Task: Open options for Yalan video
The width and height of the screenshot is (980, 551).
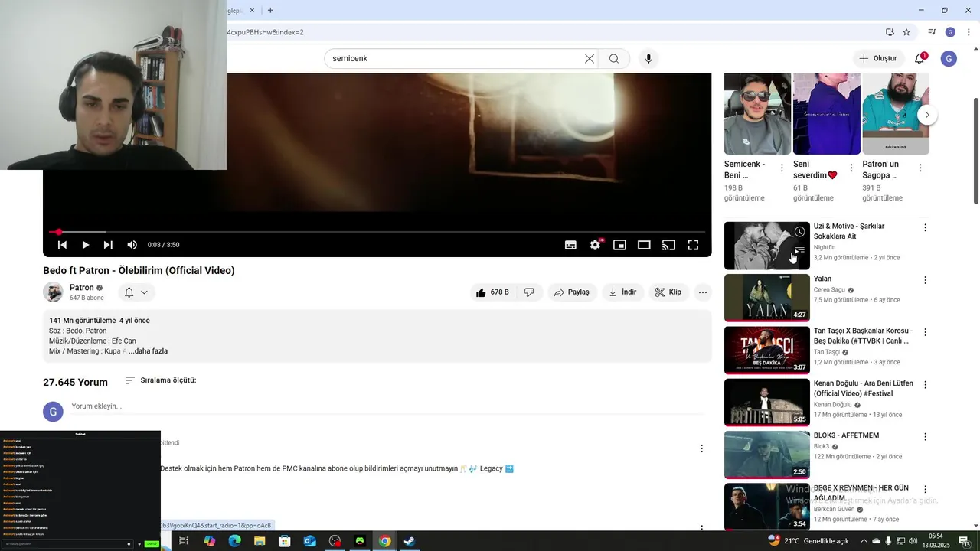Action: coord(925,280)
